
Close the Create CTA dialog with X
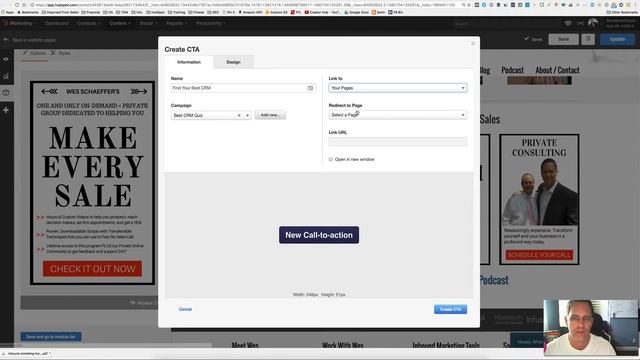473,43
